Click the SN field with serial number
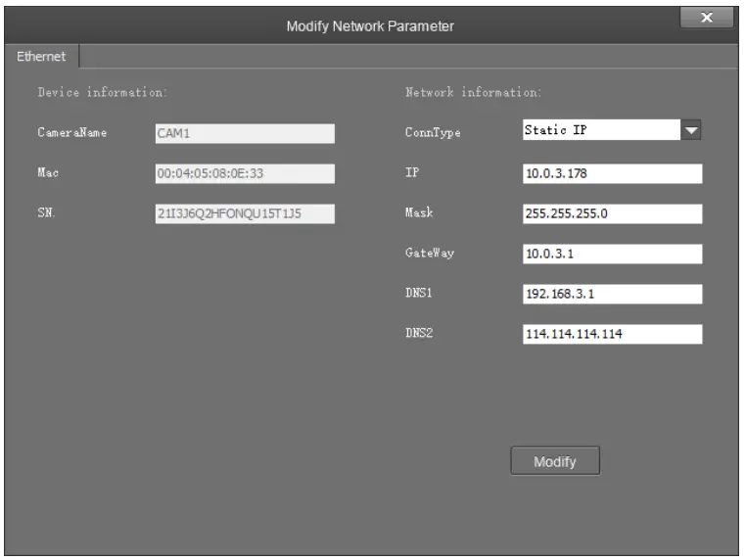The image size is (746, 560). [245, 213]
